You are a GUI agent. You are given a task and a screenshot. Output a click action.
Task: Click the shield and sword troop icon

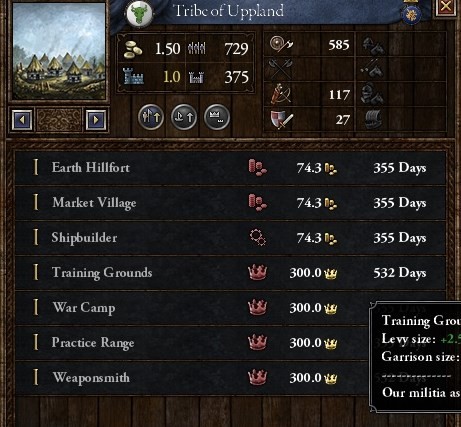tap(281, 119)
